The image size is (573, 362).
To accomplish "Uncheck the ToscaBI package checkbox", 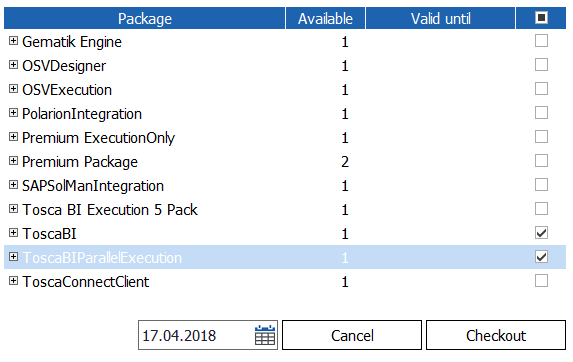I will coord(541,233).
